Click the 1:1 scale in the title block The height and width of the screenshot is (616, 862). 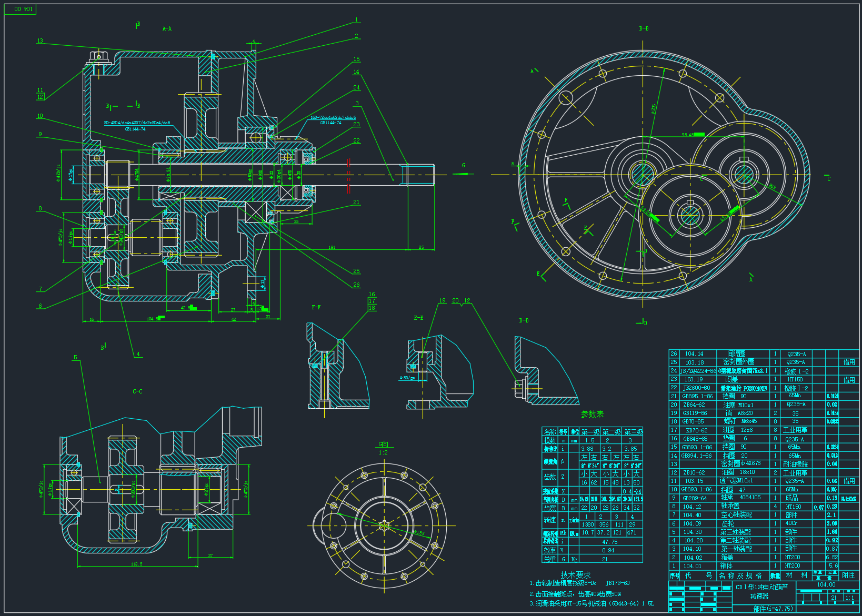[849, 598]
